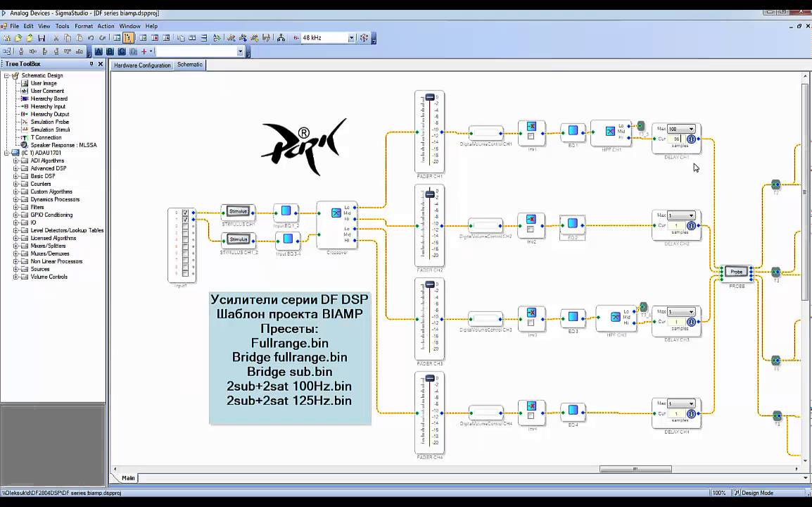
Task: Click the FADER CH4 slider handle
Action: click(430, 378)
